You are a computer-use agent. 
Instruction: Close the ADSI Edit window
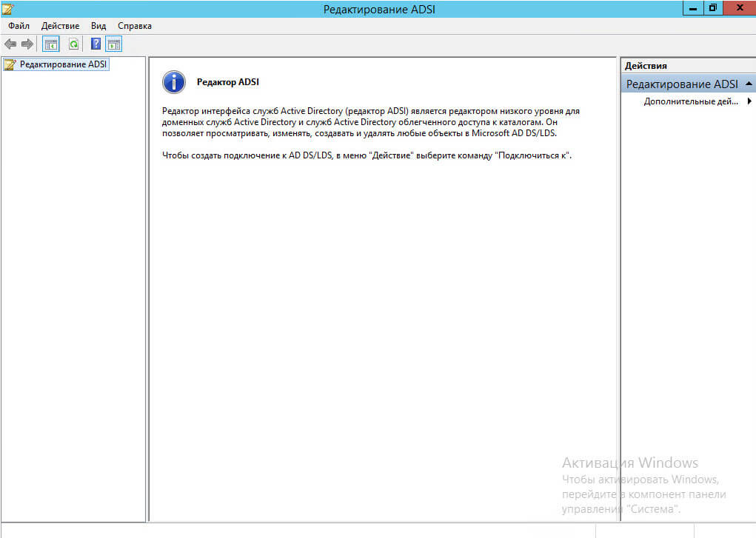coord(740,8)
